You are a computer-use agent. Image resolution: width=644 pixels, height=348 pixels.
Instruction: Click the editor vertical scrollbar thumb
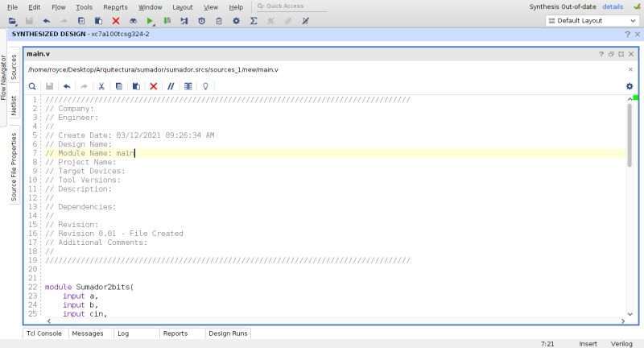point(630,135)
